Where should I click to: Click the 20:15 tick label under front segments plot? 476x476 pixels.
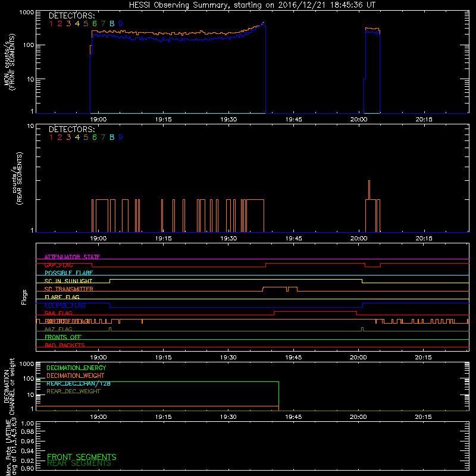coord(424,120)
